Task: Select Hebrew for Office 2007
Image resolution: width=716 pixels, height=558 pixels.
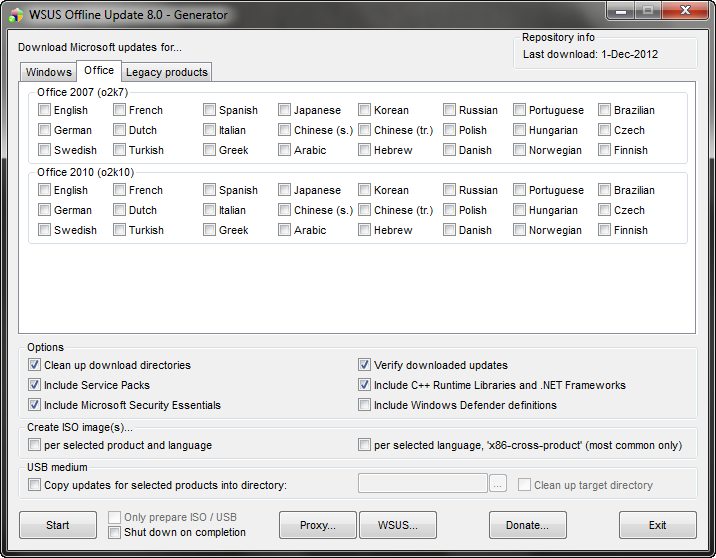Action: point(364,150)
